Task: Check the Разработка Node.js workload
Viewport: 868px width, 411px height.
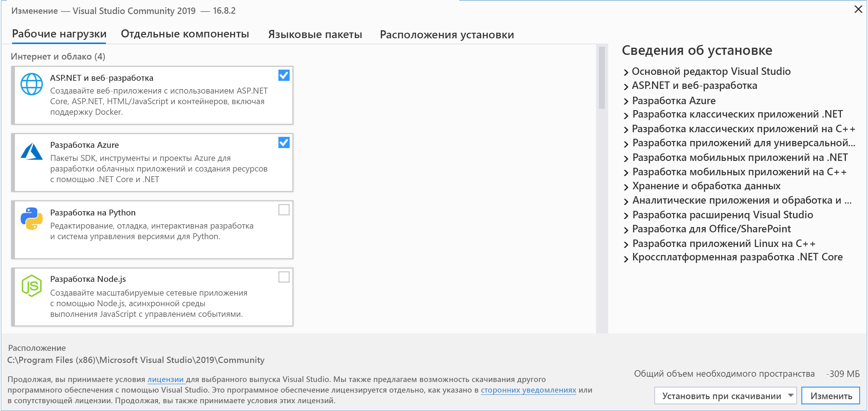Action: 284,277
